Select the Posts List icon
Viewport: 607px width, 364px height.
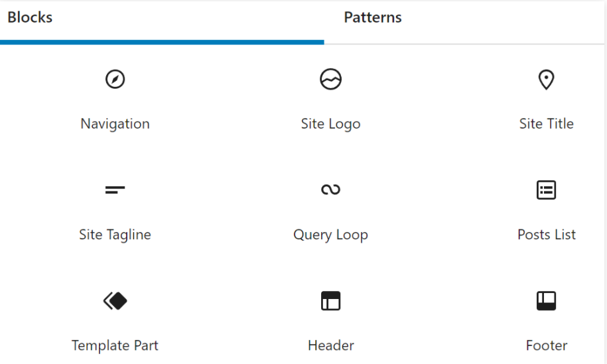click(x=546, y=190)
